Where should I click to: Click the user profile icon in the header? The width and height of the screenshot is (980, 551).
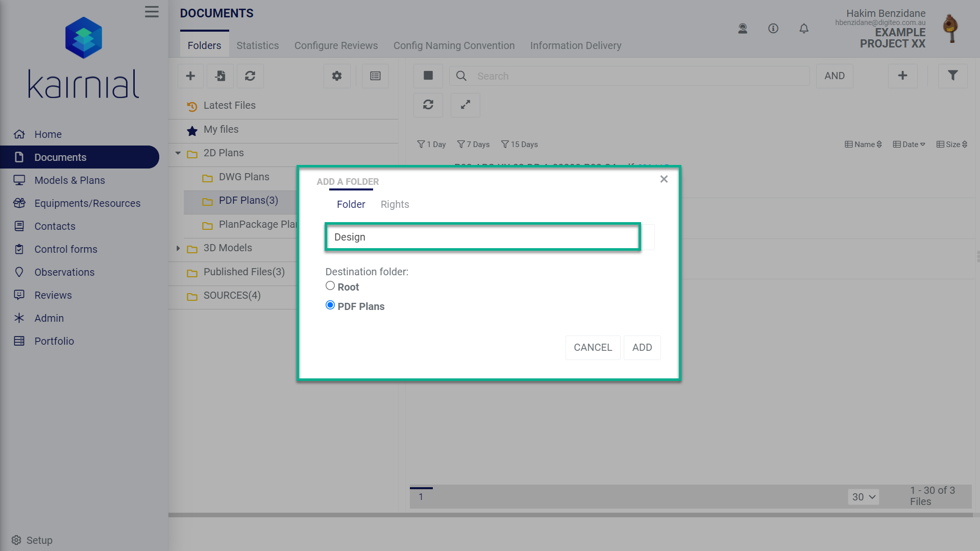743,29
